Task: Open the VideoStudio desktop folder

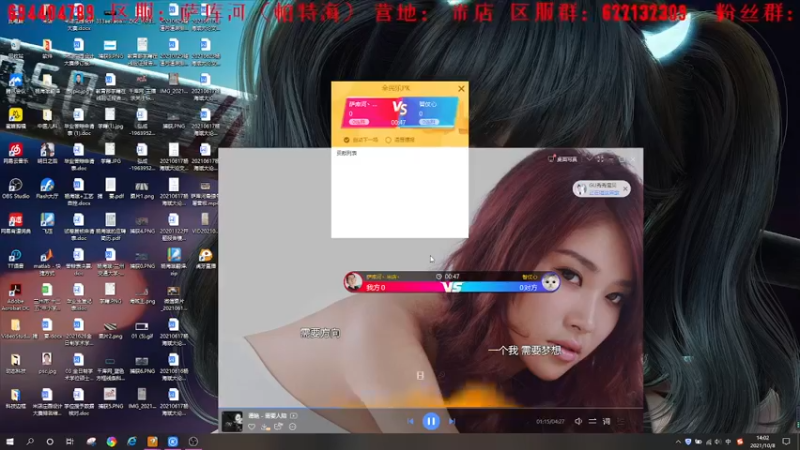Action: (15, 329)
